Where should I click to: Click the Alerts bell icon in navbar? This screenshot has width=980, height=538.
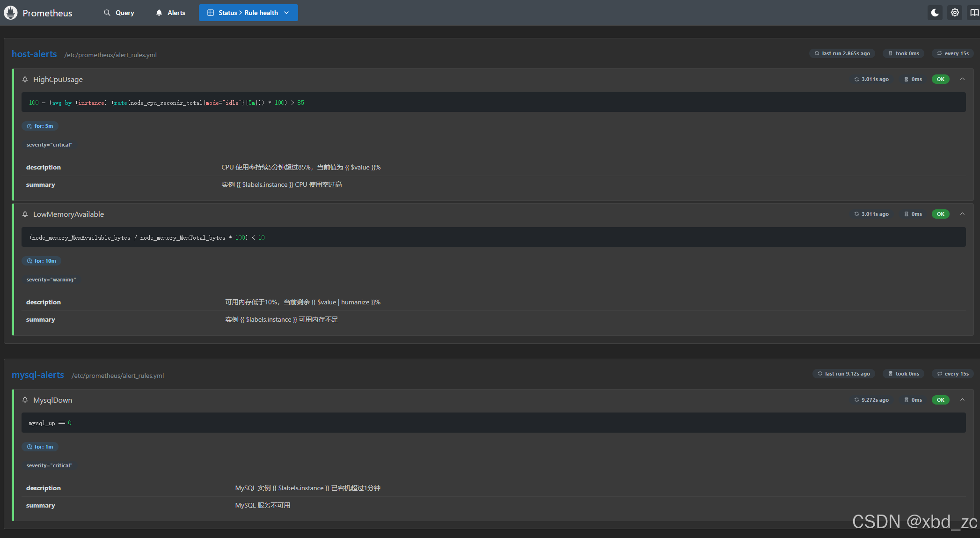159,13
